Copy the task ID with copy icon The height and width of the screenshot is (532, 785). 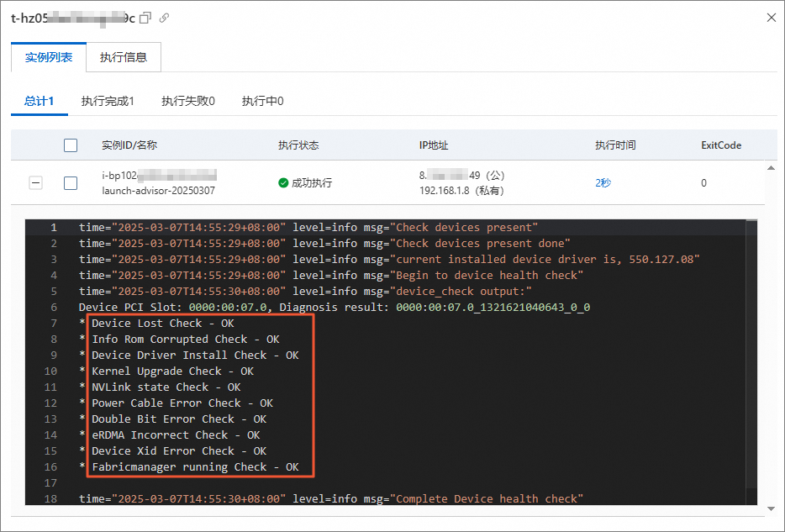145,18
